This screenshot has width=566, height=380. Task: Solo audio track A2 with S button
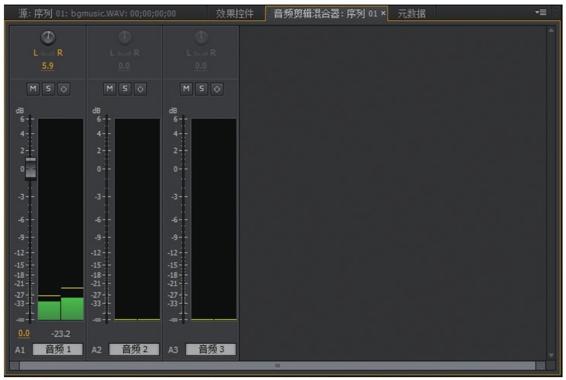pos(125,89)
